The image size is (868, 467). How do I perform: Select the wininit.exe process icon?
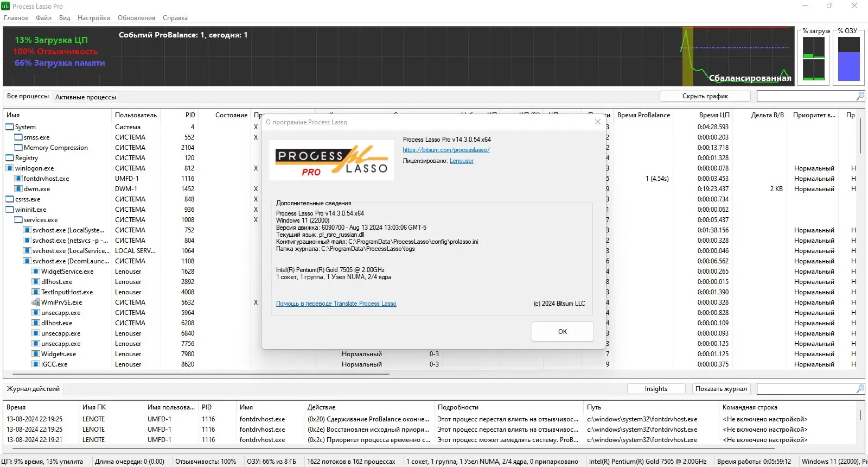(x=10, y=210)
